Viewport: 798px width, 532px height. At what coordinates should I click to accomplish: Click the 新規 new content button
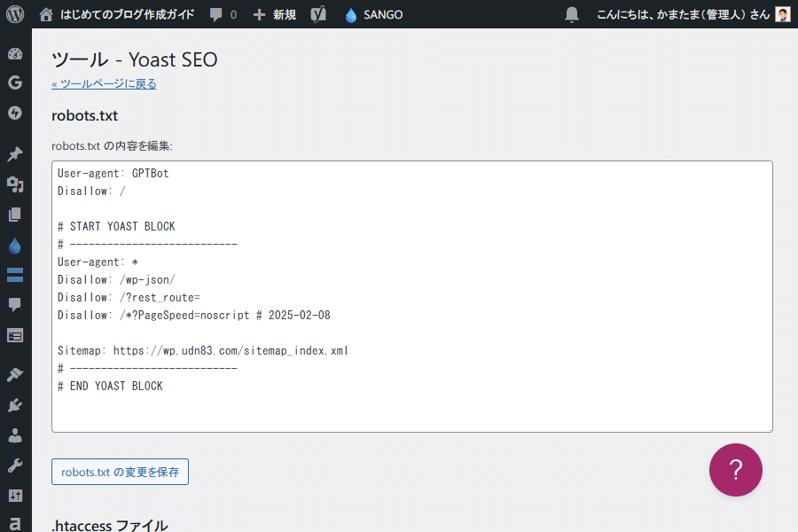point(274,14)
